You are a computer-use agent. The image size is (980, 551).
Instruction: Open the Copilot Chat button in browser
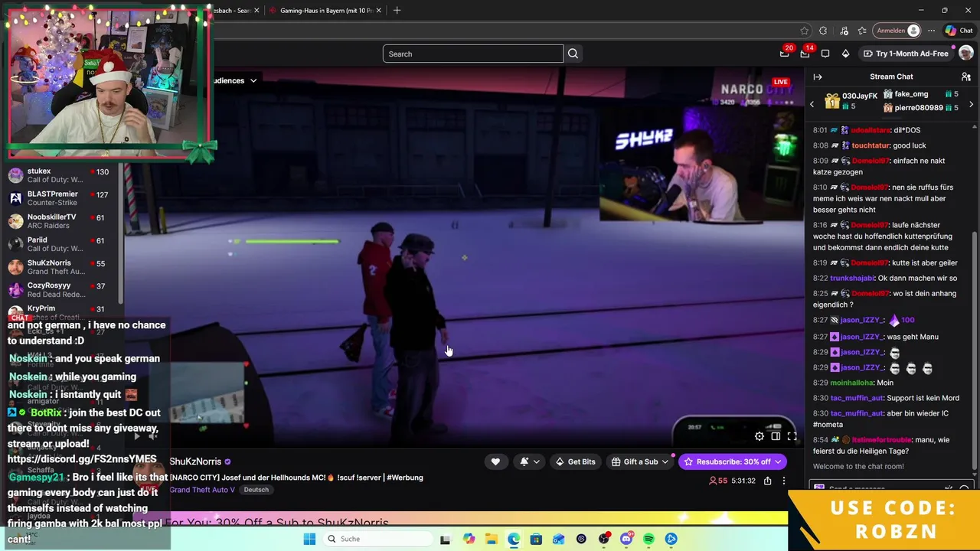[x=959, y=31]
